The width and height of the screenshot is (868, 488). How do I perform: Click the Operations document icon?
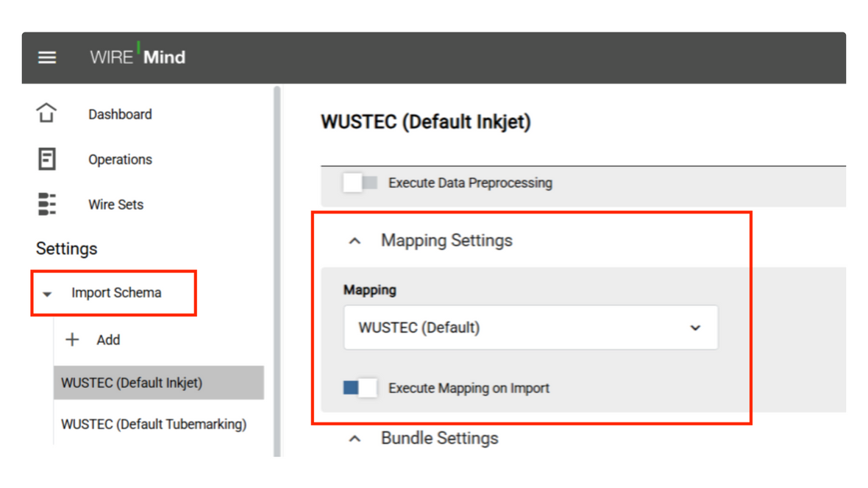pyautogui.click(x=46, y=159)
